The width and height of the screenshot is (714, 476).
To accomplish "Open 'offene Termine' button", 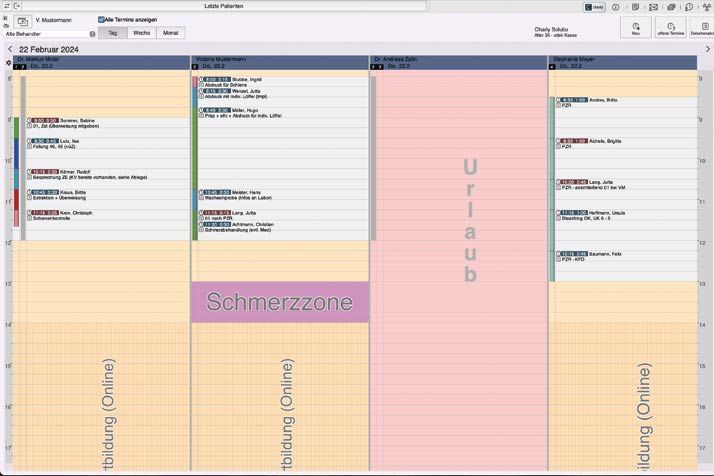I will pos(671,28).
